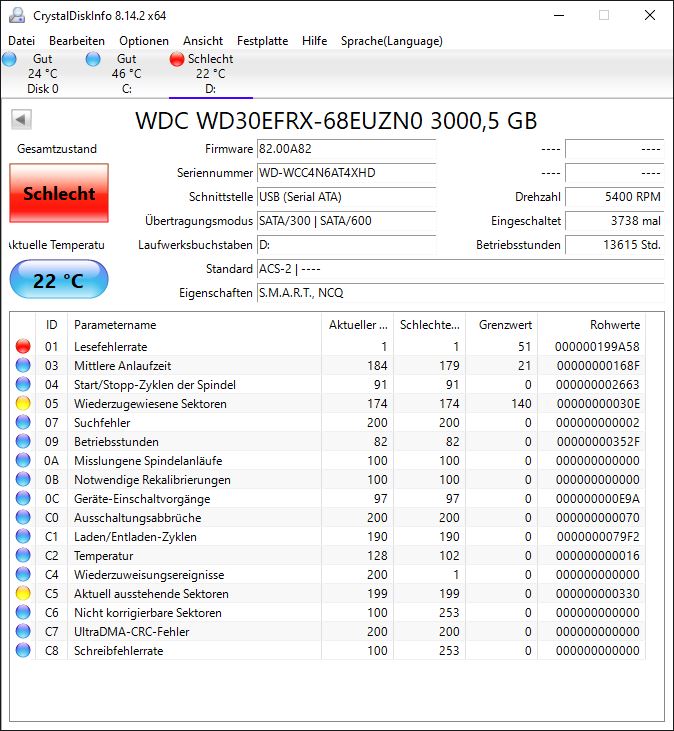Image resolution: width=674 pixels, height=731 pixels.
Task: Select raw value 000000000330
Action: coord(598,594)
